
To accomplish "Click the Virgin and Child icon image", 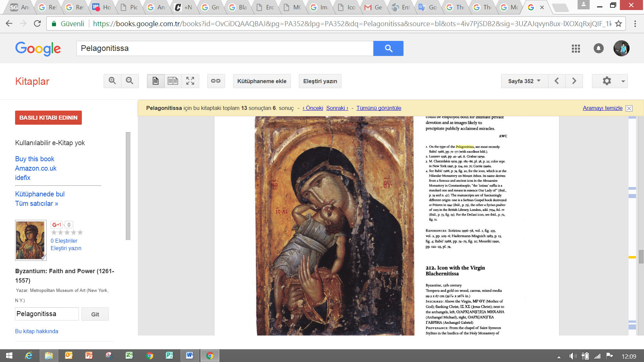I will [334, 226].
